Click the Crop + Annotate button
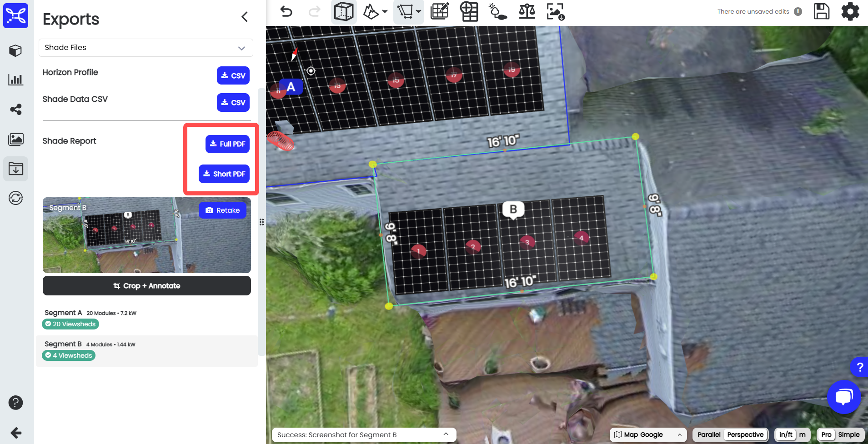This screenshot has height=444, width=868. (x=147, y=286)
